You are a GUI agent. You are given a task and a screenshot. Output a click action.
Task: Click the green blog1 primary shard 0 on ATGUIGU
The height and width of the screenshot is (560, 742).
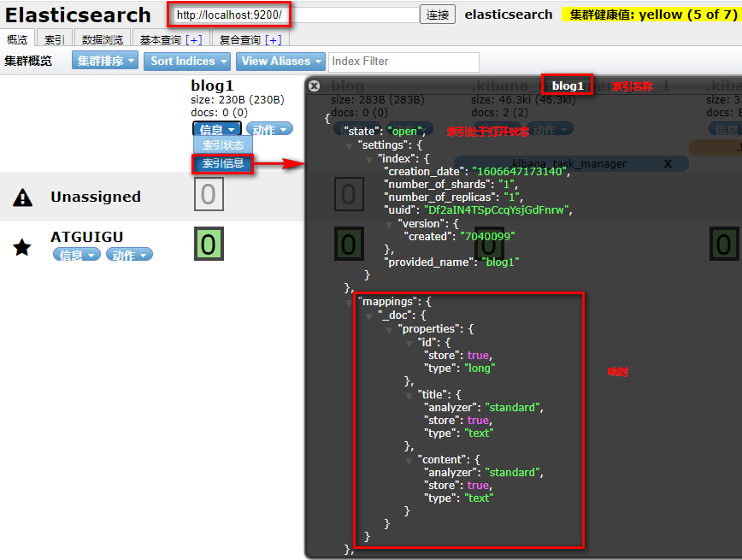pos(209,245)
